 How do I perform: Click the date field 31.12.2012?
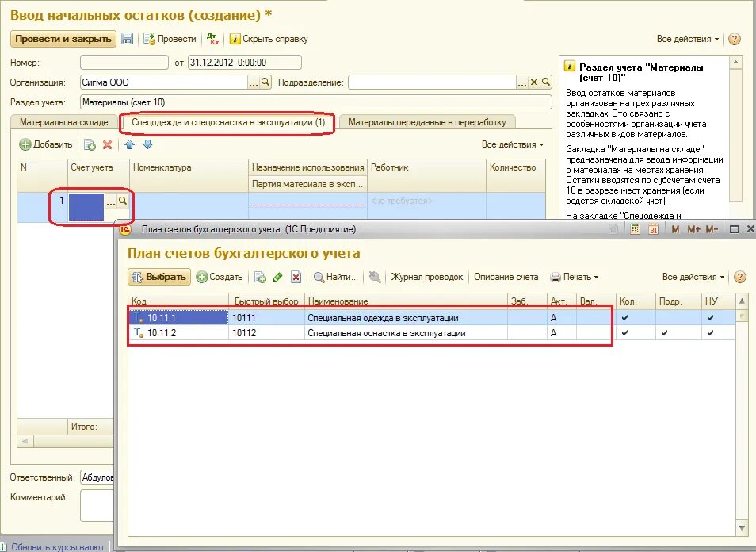click(244, 62)
